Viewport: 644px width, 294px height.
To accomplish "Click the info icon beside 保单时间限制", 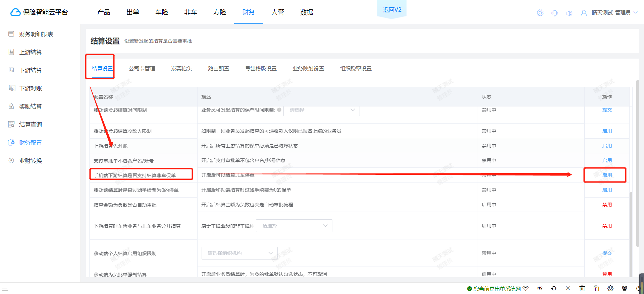I will point(279,110).
